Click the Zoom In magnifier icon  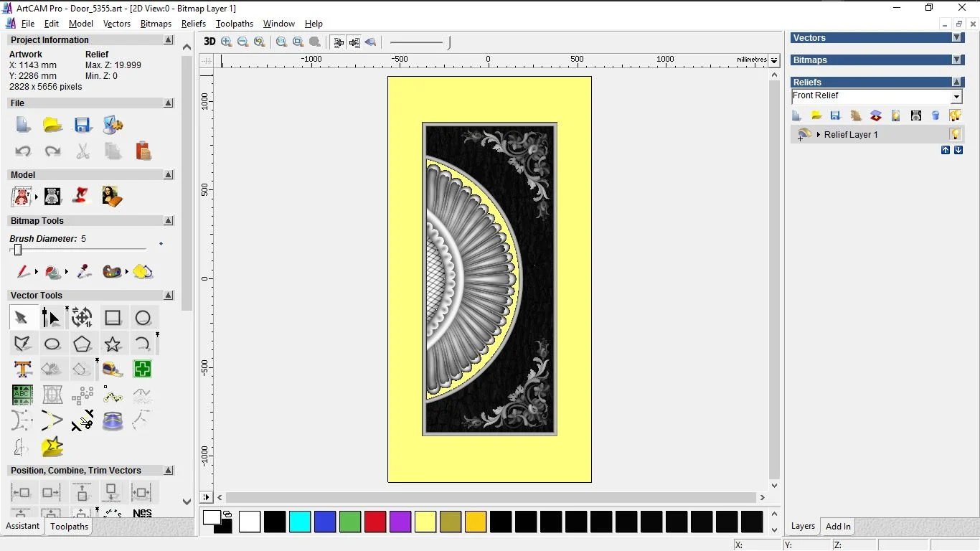[x=227, y=42]
